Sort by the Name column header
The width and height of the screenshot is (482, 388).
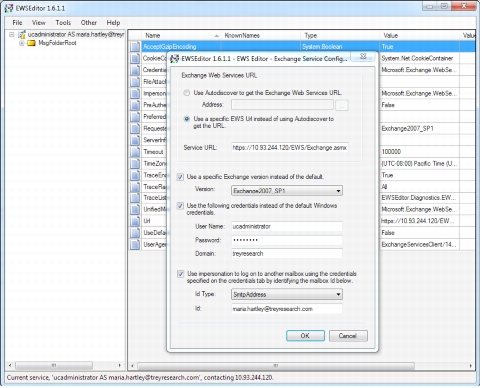click(181, 35)
